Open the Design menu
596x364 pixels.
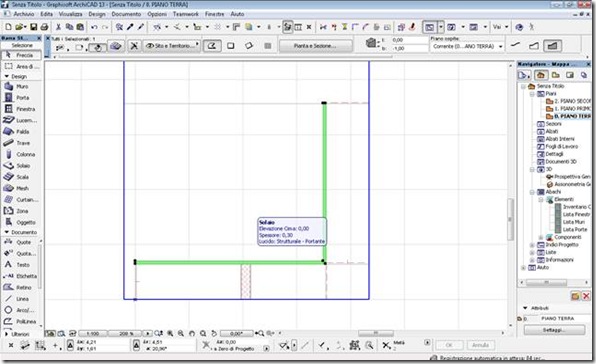pos(97,14)
